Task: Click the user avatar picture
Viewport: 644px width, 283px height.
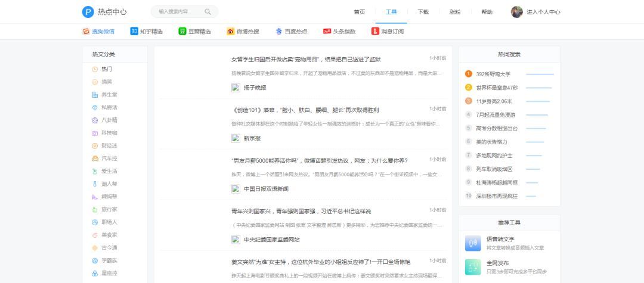Action: tap(516, 12)
